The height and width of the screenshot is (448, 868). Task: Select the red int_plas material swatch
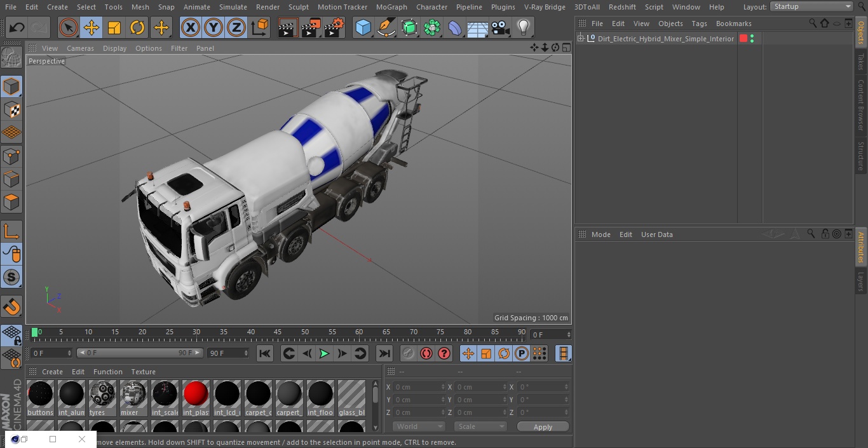point(196,398)
